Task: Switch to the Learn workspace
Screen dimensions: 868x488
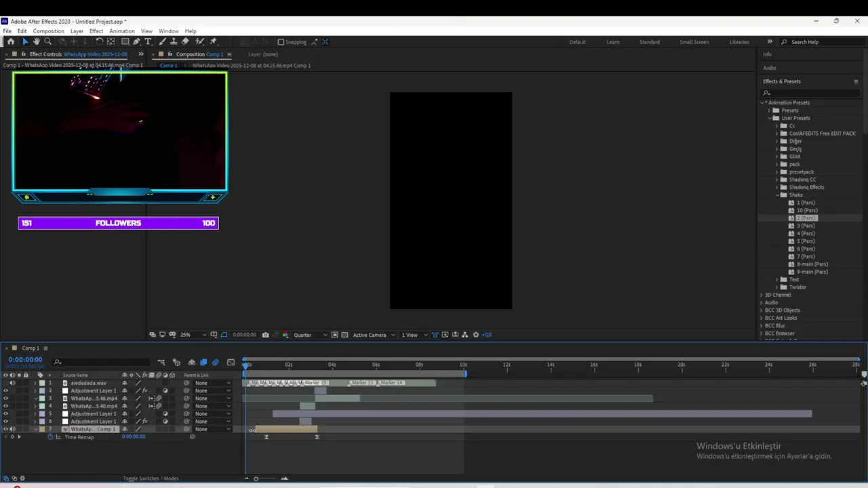Action: click(x=613, y=42)
